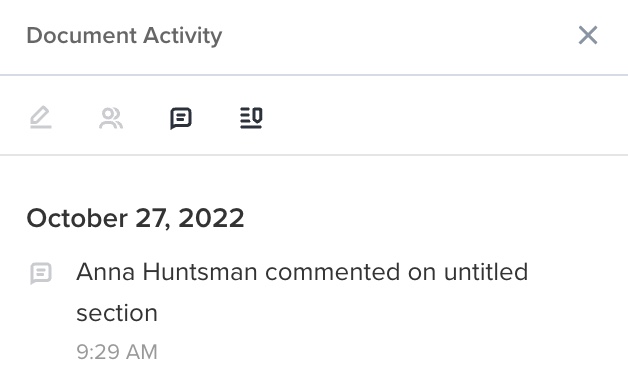Image resolution: width=628 pixels, height=384 pixels.
Task: Toggle the comments filter speech-bubble icon
Action: tap(181, 118)
